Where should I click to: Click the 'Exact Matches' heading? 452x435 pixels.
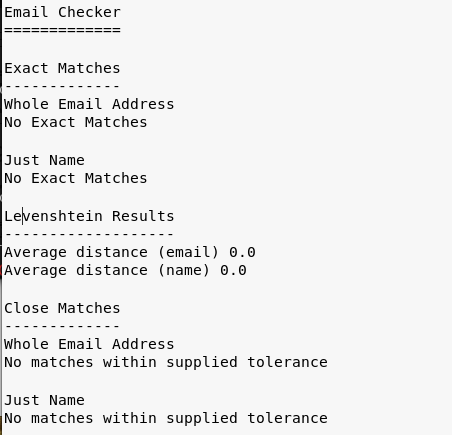tap(62, 68)
